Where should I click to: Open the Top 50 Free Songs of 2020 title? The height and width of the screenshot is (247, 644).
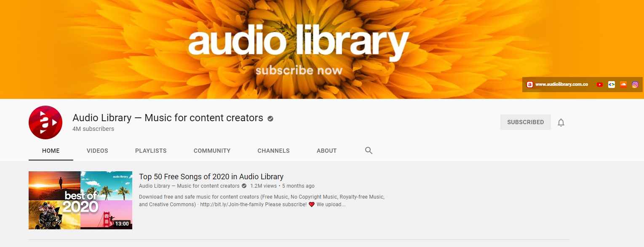pos(211,177)
